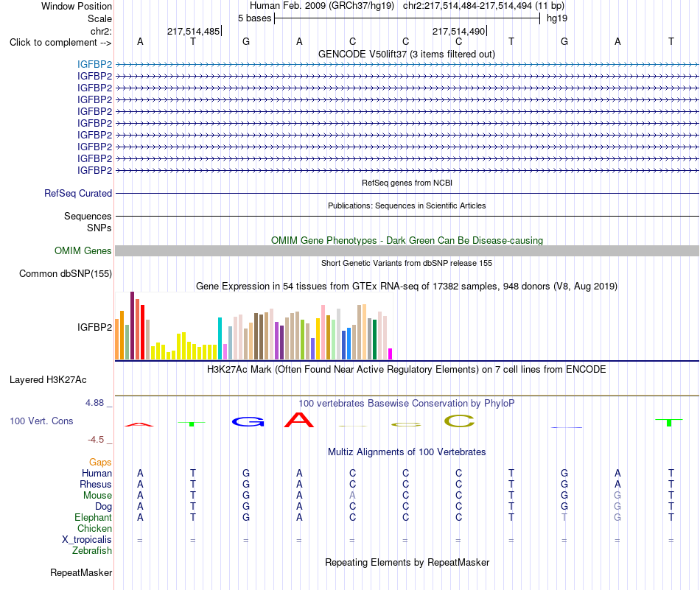
Task: Click the SNPs track label
Action: pyautogui.click(x=99, y=228)
